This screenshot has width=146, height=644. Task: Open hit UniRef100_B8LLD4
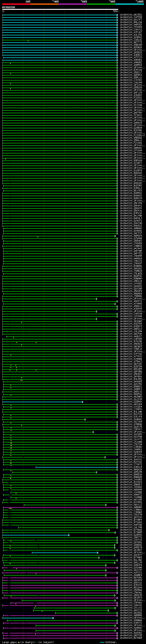(131, 22)
